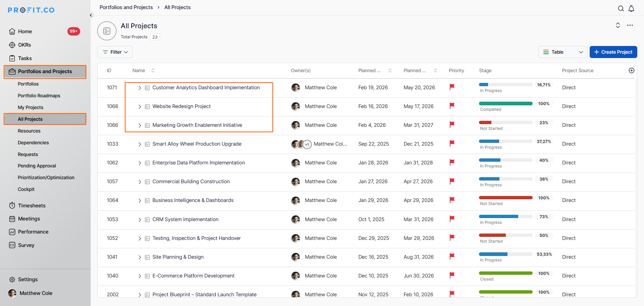The height and width of the screenshot is (306, 644).
Task: Expand the CRM System Implementation row
Action: click(x=140, y=220)
